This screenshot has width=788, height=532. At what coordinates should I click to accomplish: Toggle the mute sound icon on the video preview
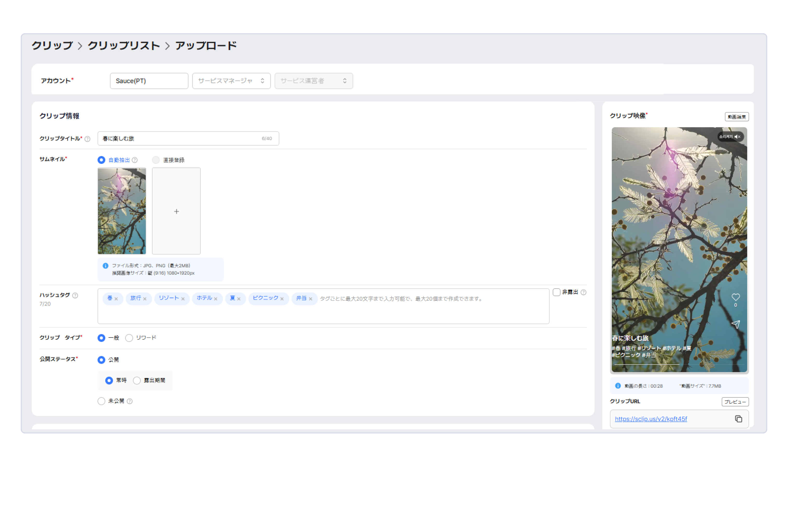pyautogui.click(x=737, y=137)
